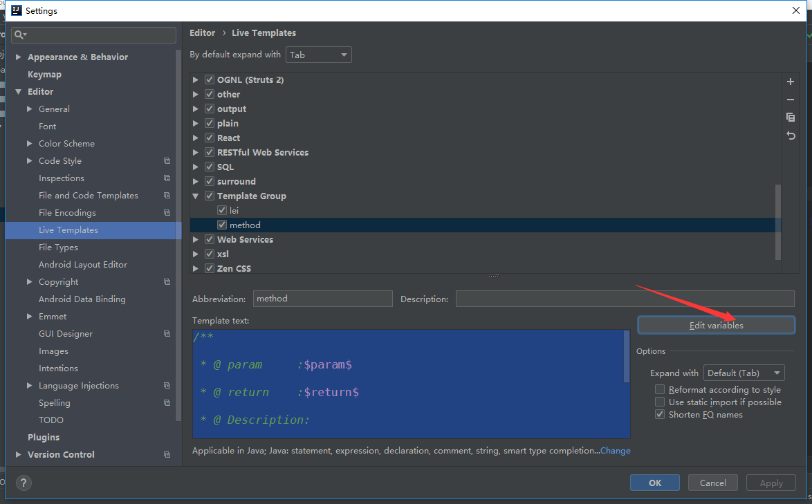Click the templates list vertical scrollbar

click(778, 223)
